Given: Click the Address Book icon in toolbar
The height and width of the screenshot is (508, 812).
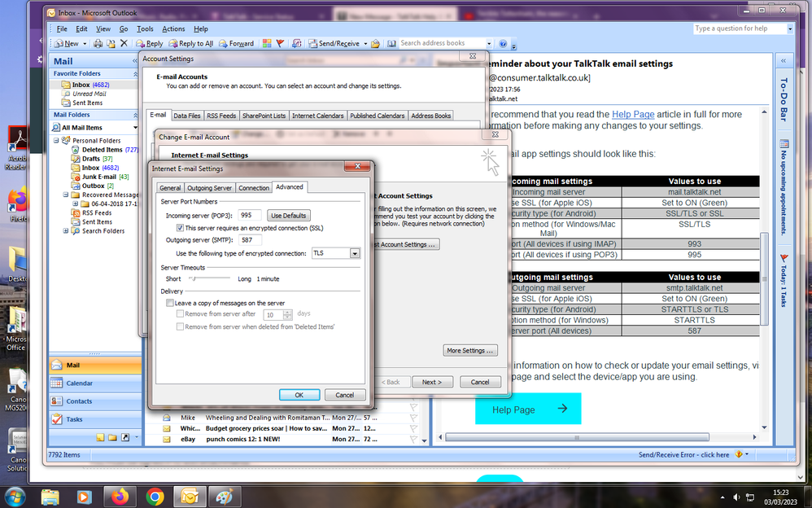Looking at the screenshot, I should 392,43.
